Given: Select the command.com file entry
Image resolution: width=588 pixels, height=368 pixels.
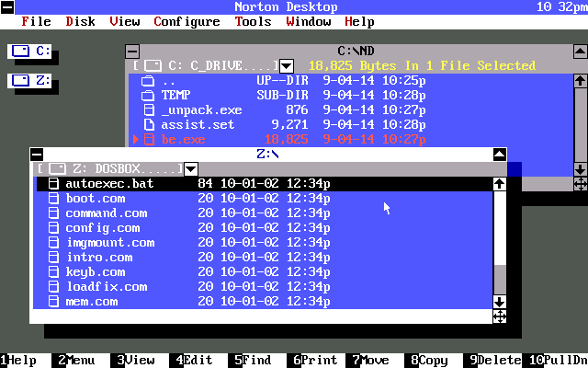Looking at the screenshot, I should (x=106, y=213).
